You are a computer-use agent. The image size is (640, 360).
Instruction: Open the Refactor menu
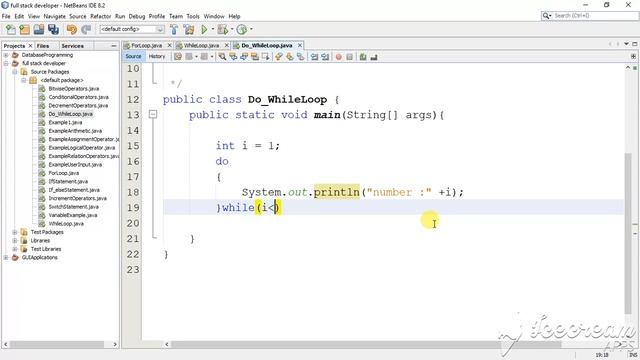pyautogui.click(x=100, y=16)
